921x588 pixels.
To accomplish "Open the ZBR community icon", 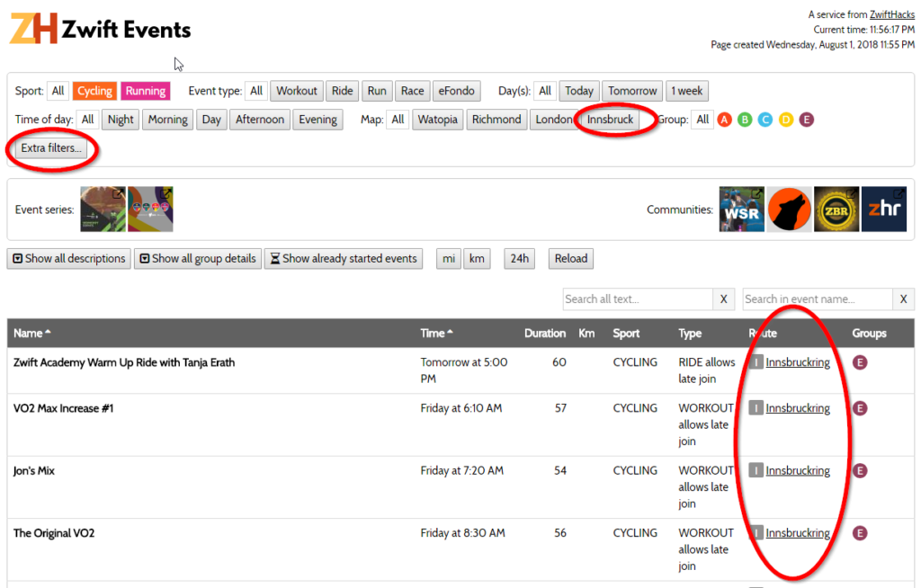I will (836, 209).
